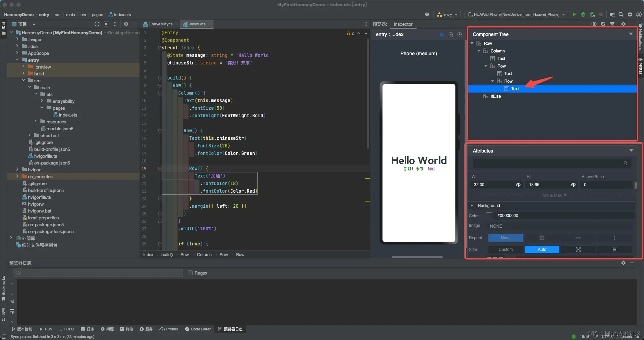
Task: Refresh the previewer with the reload icon
Action: (603, 24)
